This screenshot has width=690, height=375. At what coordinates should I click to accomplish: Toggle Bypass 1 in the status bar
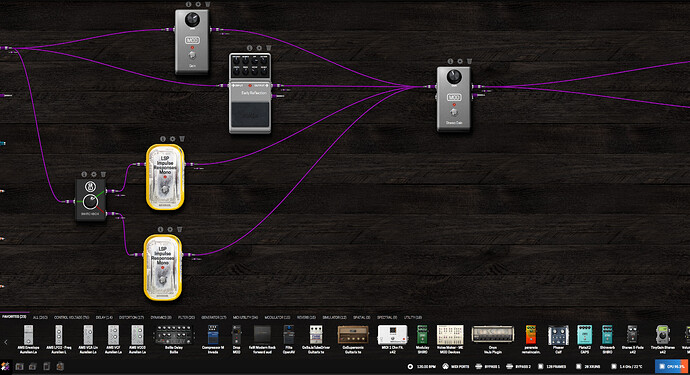tap(488, 366)
